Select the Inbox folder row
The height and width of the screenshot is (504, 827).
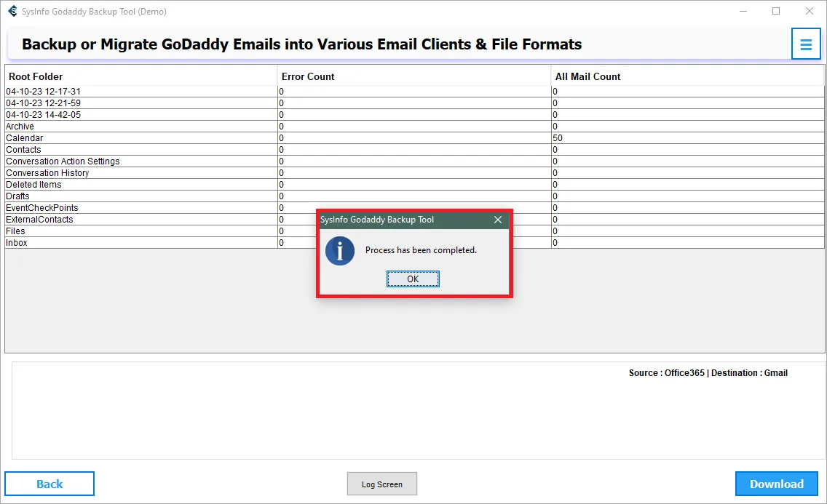click(414, 242)
